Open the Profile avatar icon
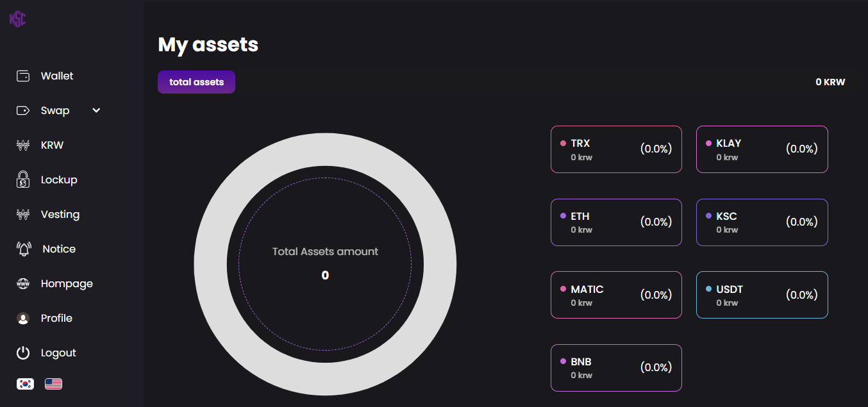 pyautogui.click(x=23, y=319)
